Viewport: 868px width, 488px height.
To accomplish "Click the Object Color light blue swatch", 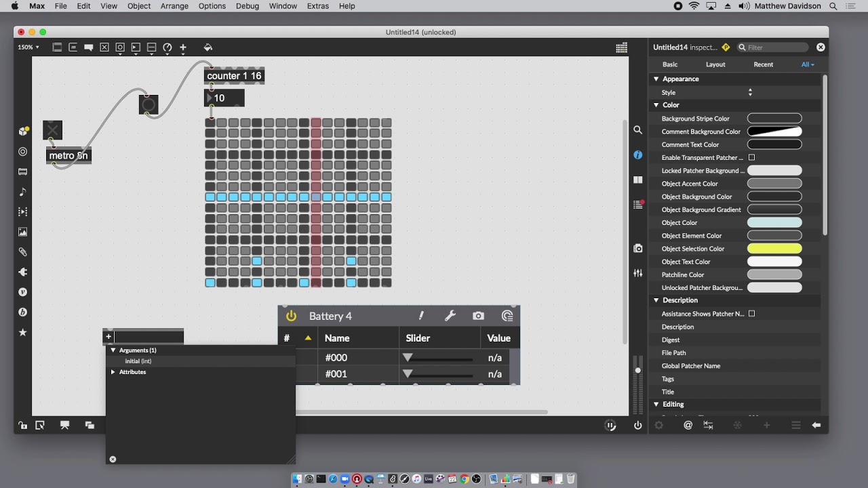I will 774,223.
